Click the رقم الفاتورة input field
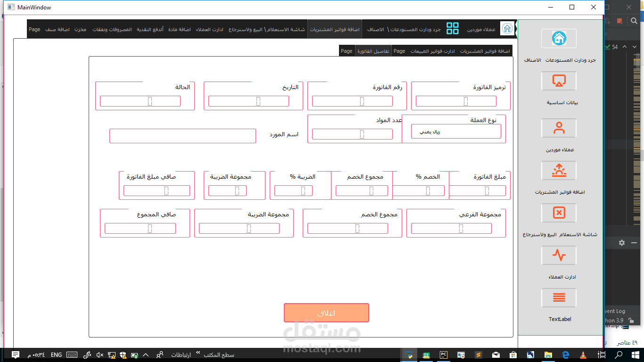Viewport: 644px width, 362px height. [352, 101]
